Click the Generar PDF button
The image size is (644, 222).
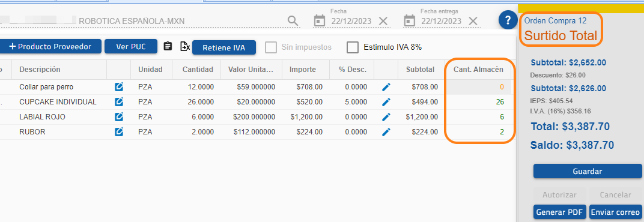(559, 212)
